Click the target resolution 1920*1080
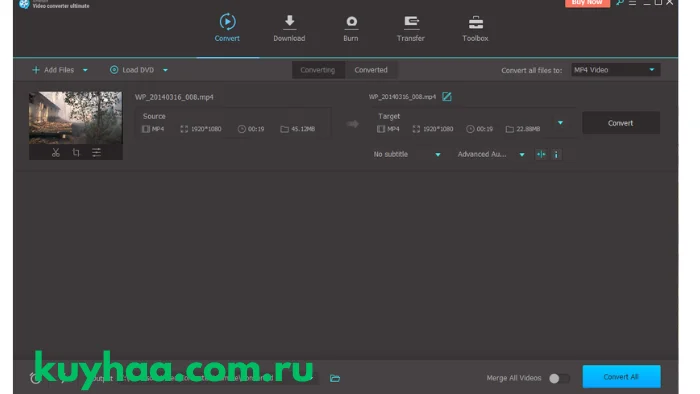 438,129
